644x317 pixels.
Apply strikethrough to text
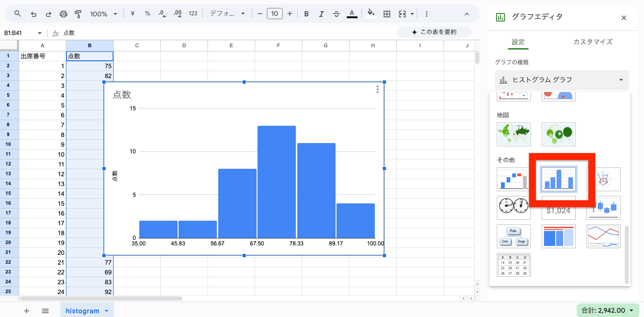coord(336,14)
